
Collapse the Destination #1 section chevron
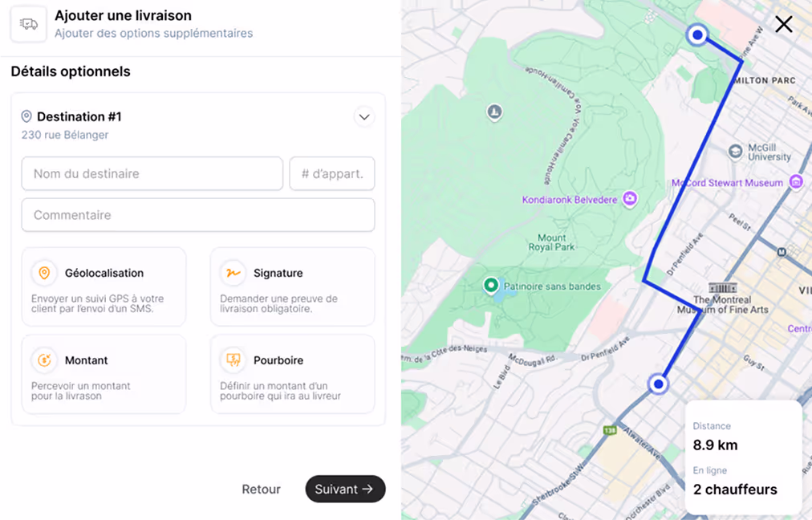click(364, 117)
